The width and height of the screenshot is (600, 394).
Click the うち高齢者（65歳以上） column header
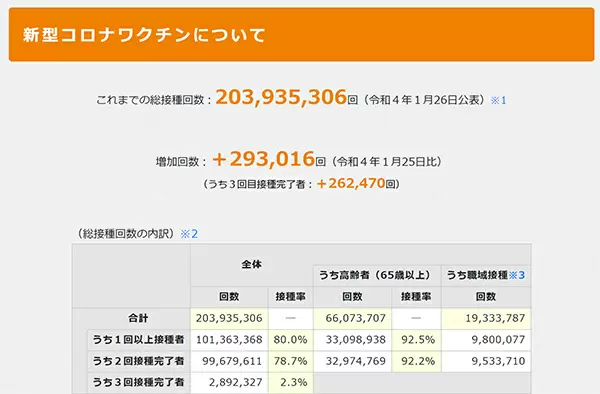point(377,275)
